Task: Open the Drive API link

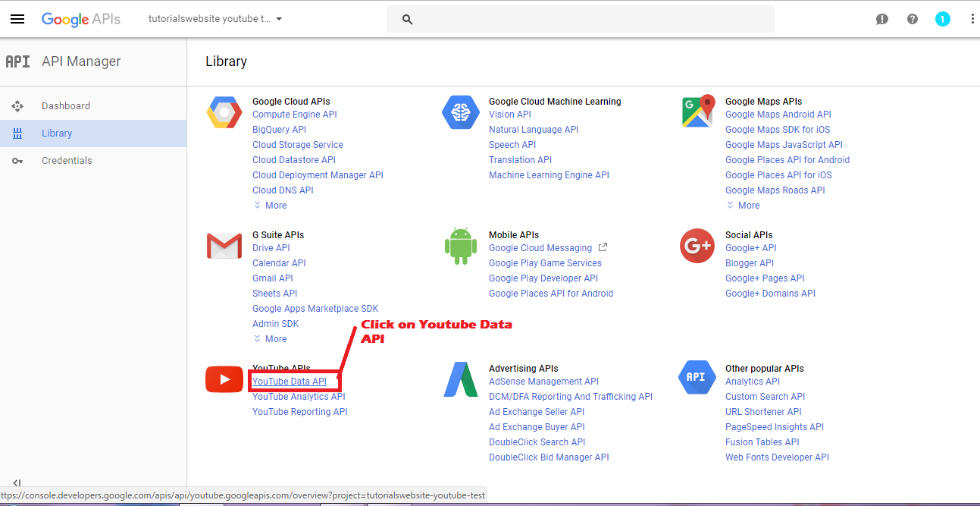Action: [271, 248]
